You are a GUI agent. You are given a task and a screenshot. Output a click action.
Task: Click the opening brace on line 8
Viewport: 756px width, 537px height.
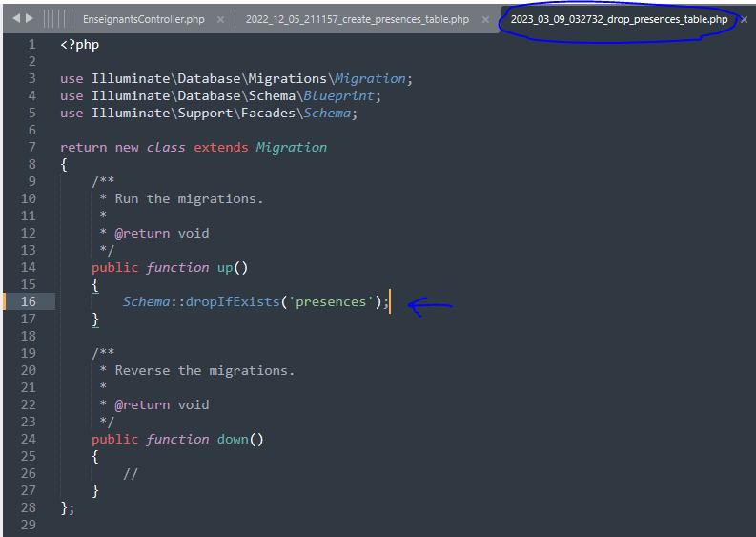[x=64, y=164]
